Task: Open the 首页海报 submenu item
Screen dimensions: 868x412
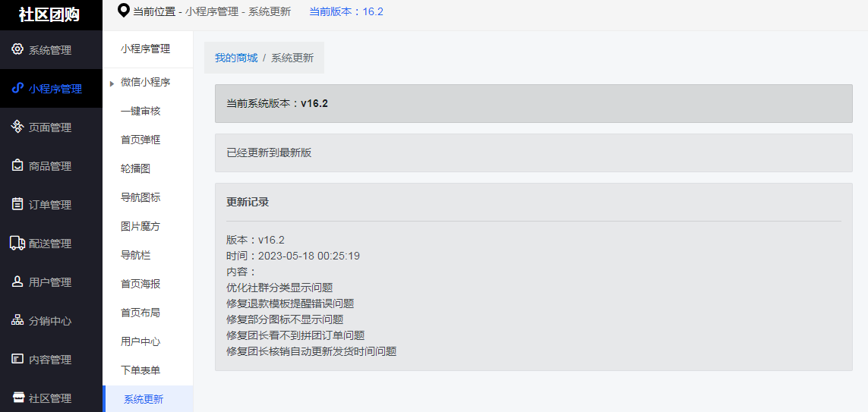Action: click(140, 284)
